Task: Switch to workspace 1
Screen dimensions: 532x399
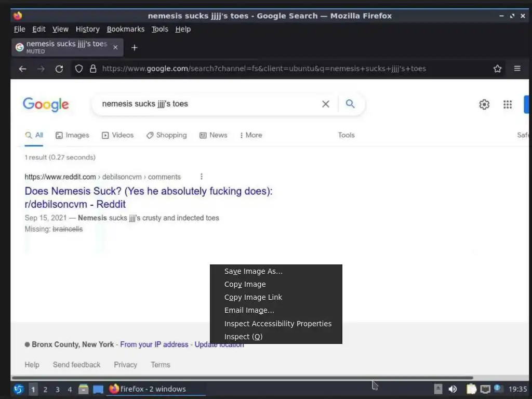Action: 33,389
